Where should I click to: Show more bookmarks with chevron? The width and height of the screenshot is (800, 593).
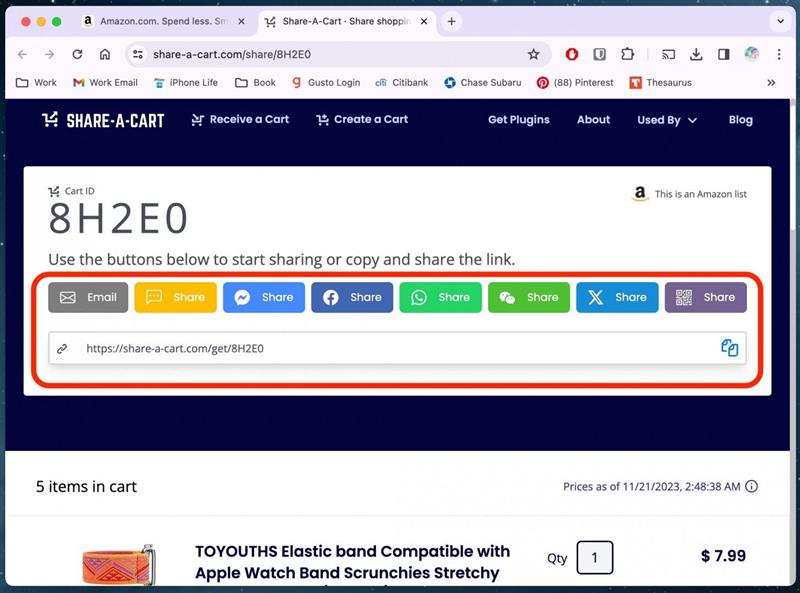click(771, 83)
